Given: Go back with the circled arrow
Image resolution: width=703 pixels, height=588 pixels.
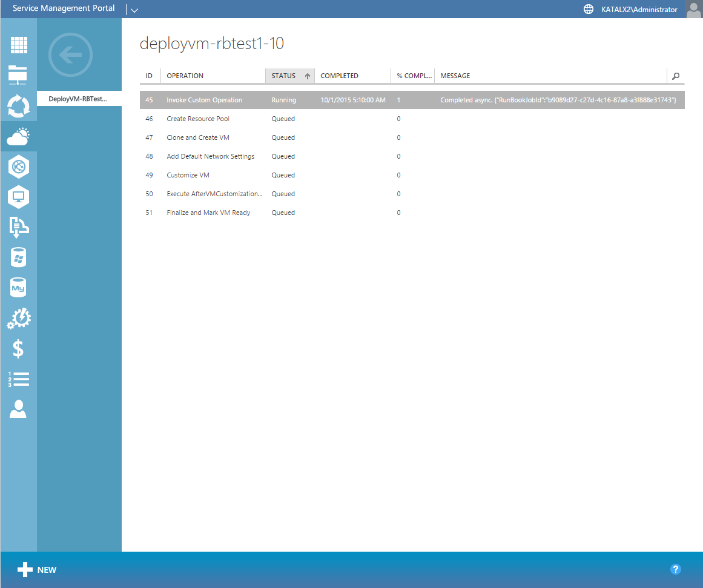Looking at the screenshot, I should [70, 55].
